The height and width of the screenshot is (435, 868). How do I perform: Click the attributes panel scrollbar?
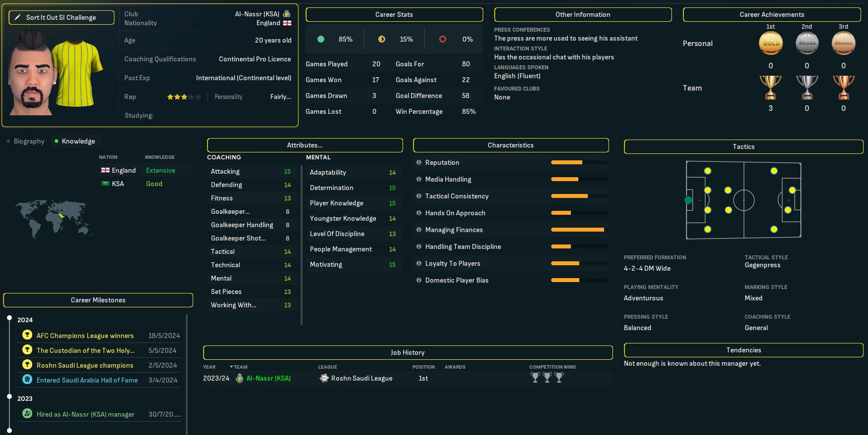[302, 245]
